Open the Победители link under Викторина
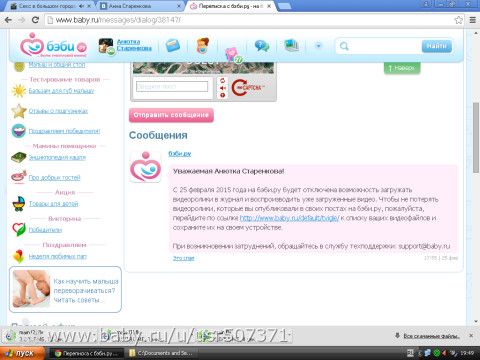480x360 pixels. coord(45,230)
